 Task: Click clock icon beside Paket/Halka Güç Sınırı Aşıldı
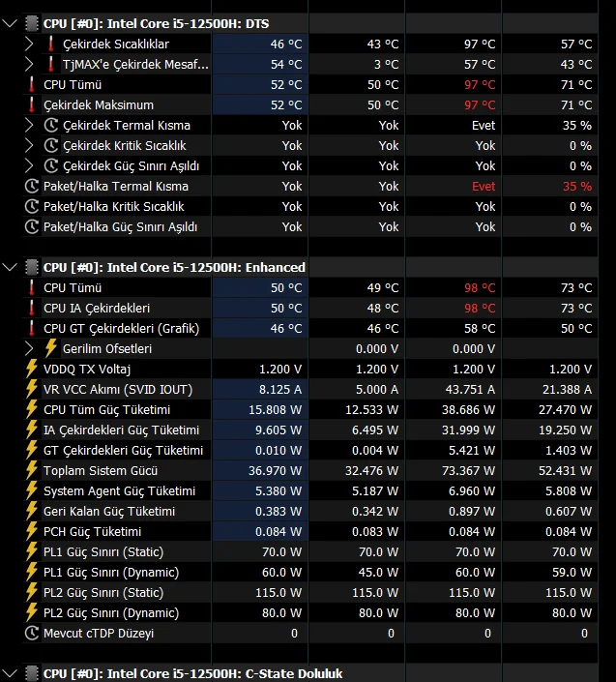point(32,226)
